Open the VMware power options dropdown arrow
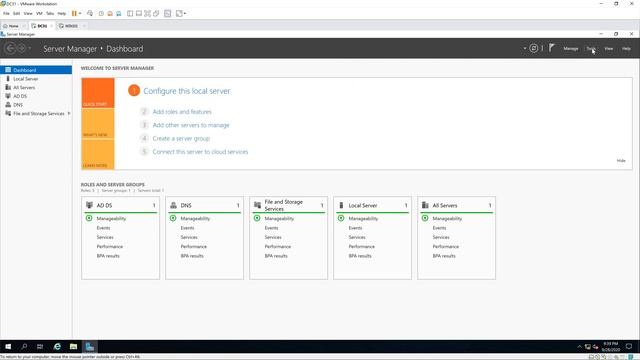 click(80, 13)
